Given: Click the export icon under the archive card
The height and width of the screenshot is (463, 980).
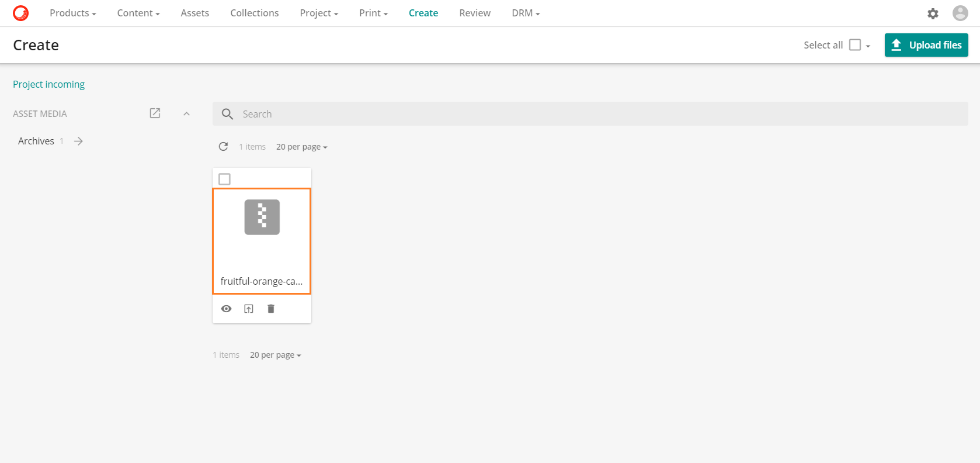Looking at the screenshot, I should [x=249, y=309].
